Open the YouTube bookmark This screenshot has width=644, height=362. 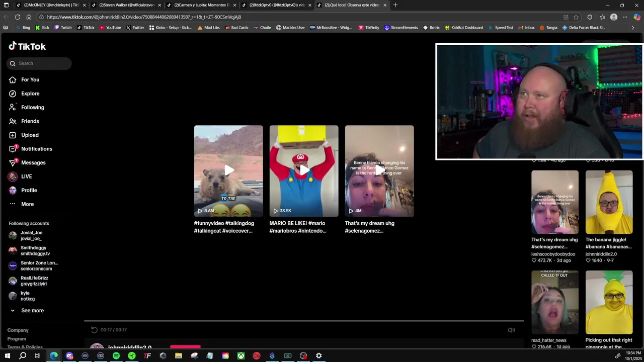(110, 28)
